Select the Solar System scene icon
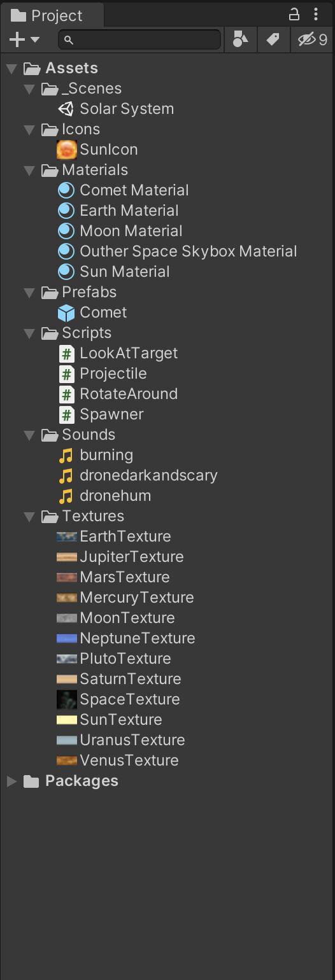Viewport: 335px width, 980px height. 66,109
